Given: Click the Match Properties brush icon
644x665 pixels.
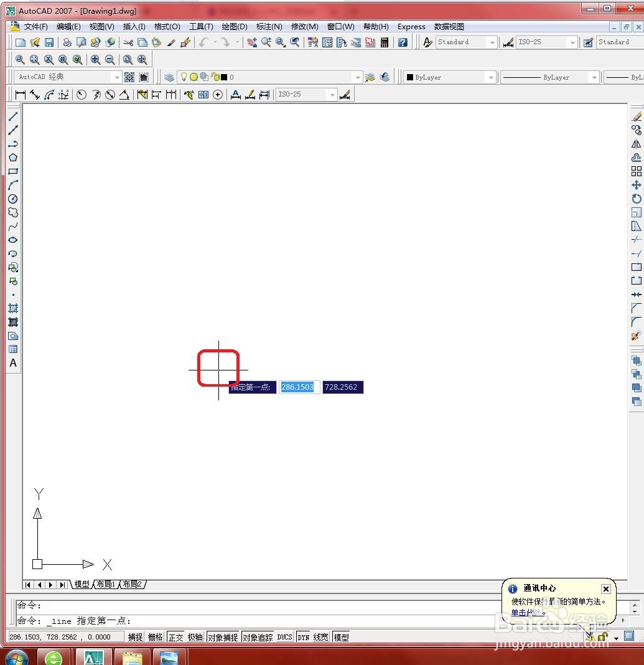Looking at the screenshot, I should pos(170,42).
